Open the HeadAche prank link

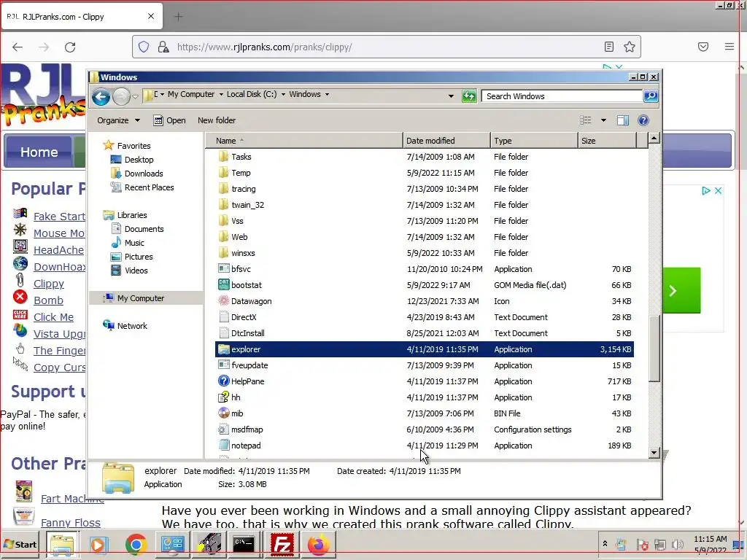(x=58, y=250)
